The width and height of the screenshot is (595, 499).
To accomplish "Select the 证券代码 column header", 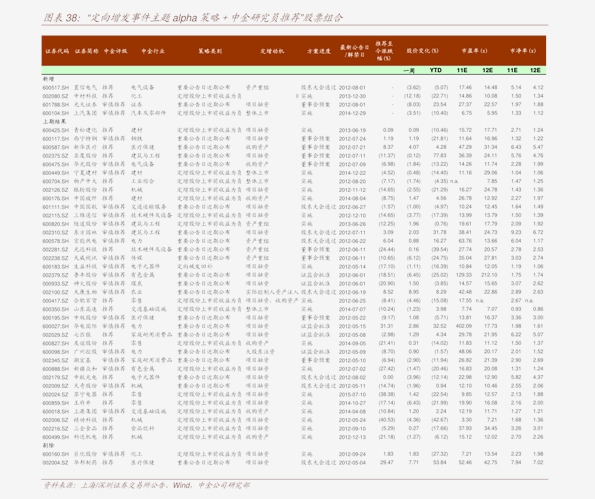I will 57,51.
